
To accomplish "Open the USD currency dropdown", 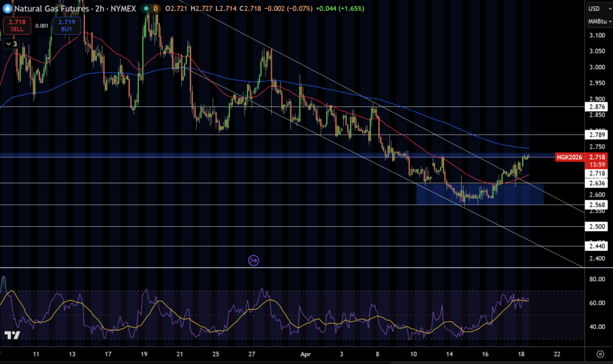I will click(x=597, y=8).
